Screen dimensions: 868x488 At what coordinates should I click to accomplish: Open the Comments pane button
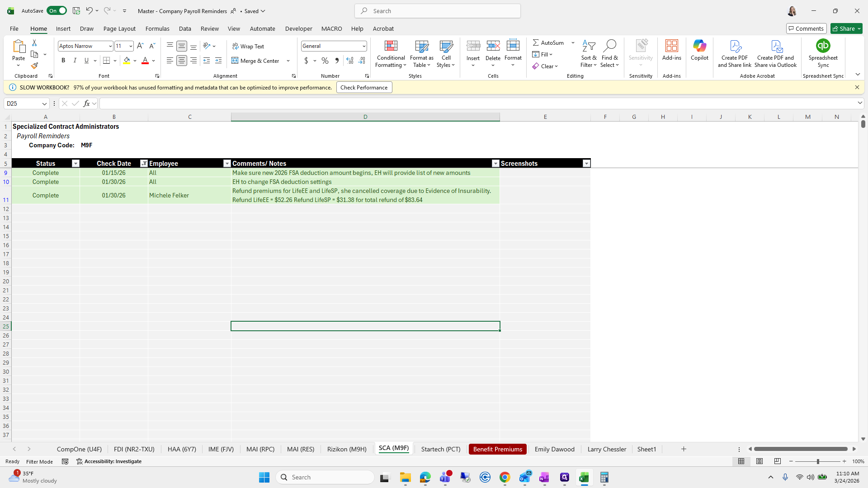(806, 28)
